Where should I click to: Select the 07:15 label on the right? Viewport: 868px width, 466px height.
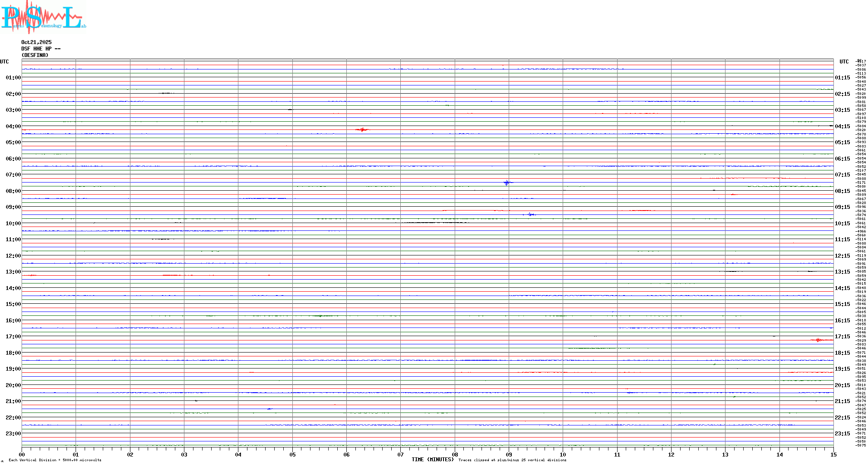coord(842,175)
